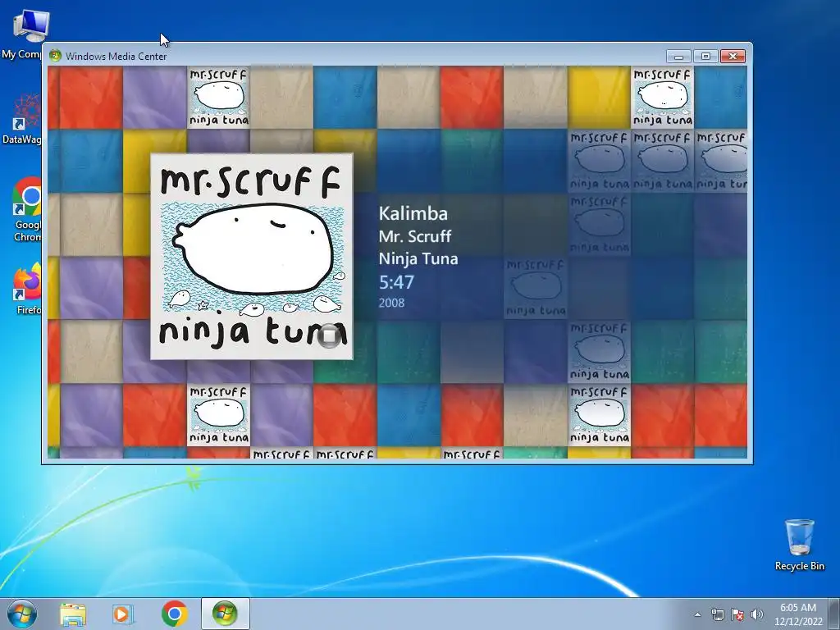Click the artist name Mr. Scruff
Image resolution: width=840 pixels, height=630 pixels.
tap(414, 236)
